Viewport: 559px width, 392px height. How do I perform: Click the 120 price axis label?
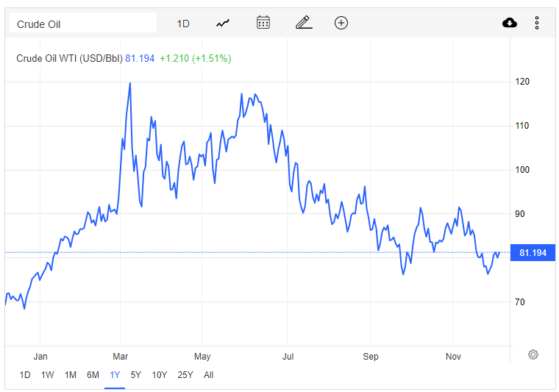pos(522,82)
